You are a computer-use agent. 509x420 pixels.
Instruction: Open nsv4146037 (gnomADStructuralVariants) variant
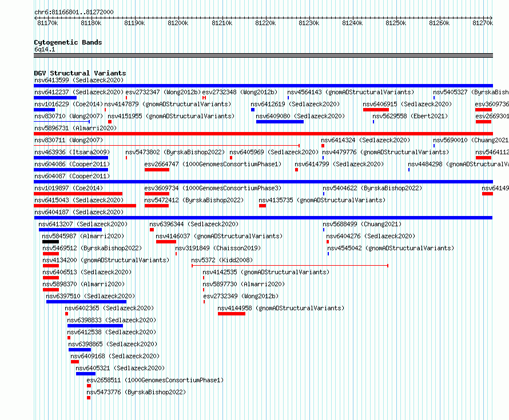pos(219,236)
